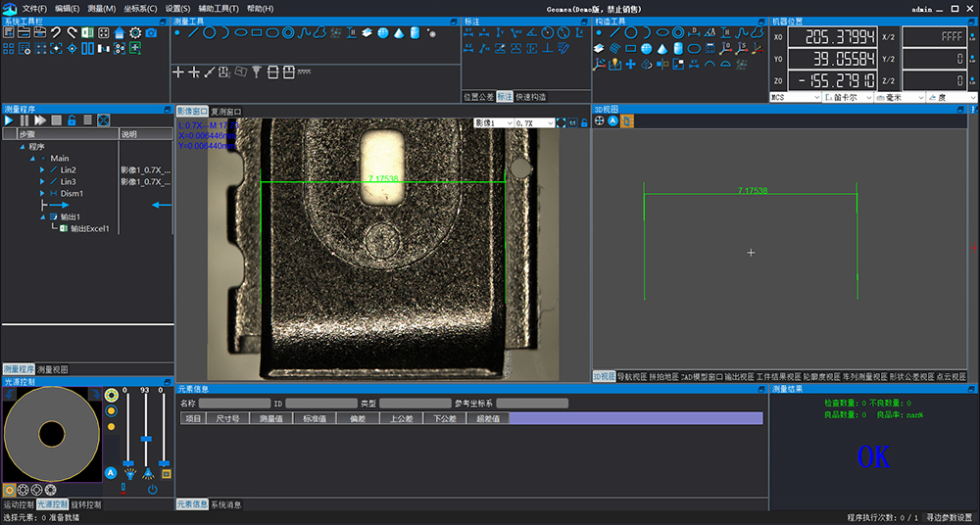Click the perpendicular annotation icon in 标注 panel
This screenshot has height=525, width=980.
pyautogui.click(x=547, y=48)
